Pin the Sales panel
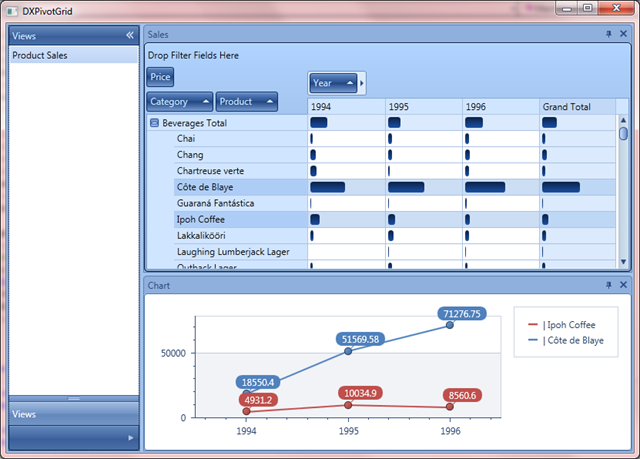Viewport: 640px width, 459px height. 609,34
